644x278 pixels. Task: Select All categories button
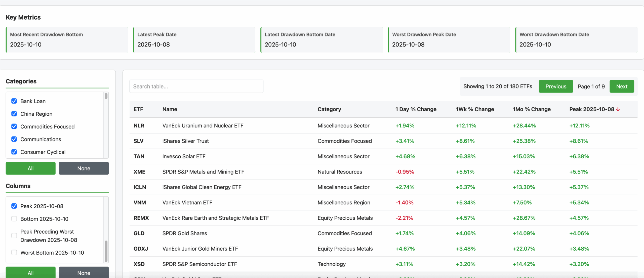point(30,168)
